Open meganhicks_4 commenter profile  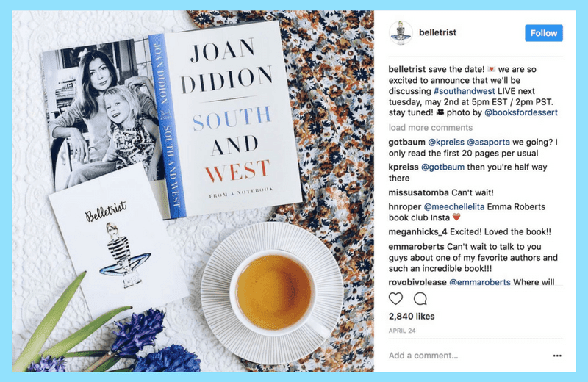click(417, 232)
